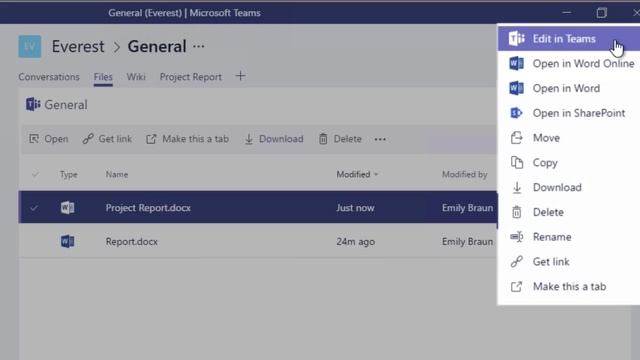Image resolution: width=640 pixels, height=360 pixels.
Task: Select Download in the context menu
Action: (569, 187)
